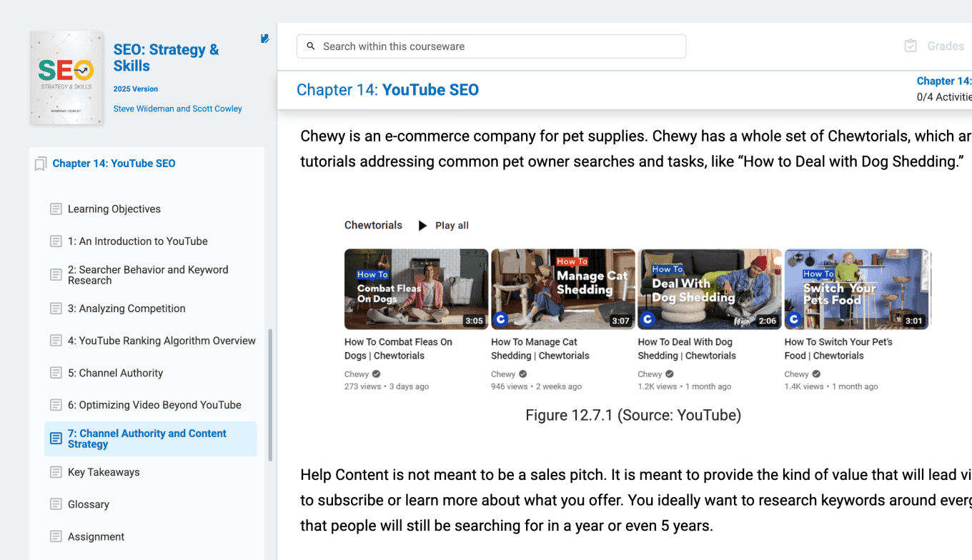Open the Combat Fleas On Dogs video thumbnail

(416, 289)
